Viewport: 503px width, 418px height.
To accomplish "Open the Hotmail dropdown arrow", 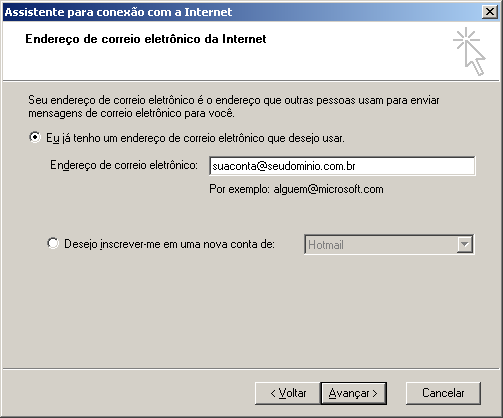I will click(x=464, y=244).
